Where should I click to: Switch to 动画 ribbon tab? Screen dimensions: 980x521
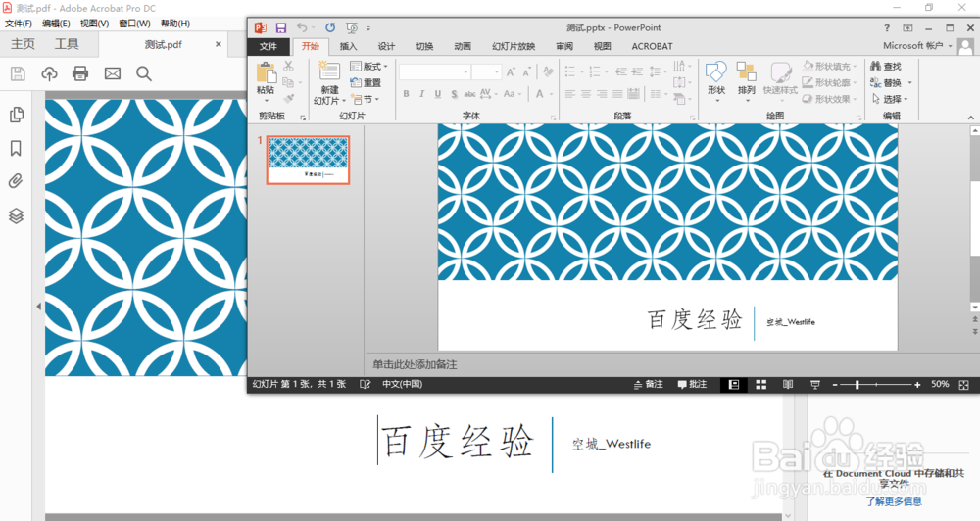(x=463, y=46)
